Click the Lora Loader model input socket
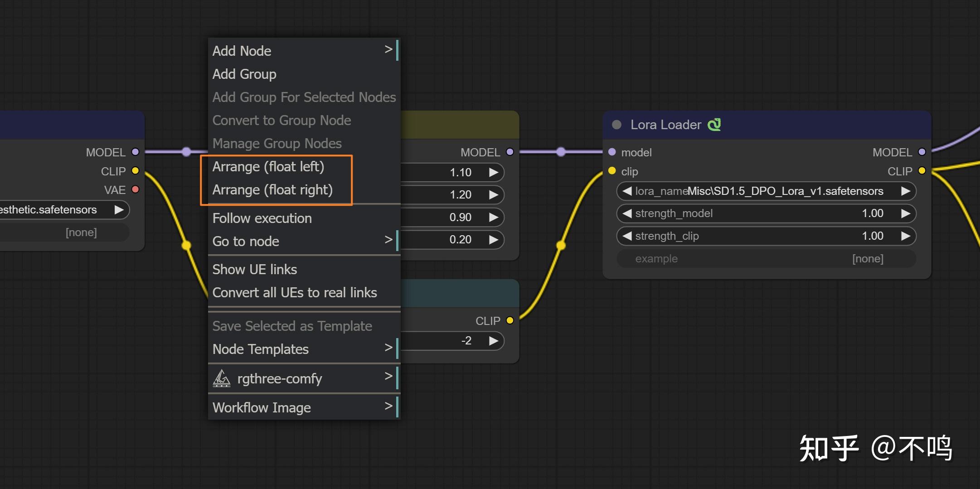 (x=612, y=152)
